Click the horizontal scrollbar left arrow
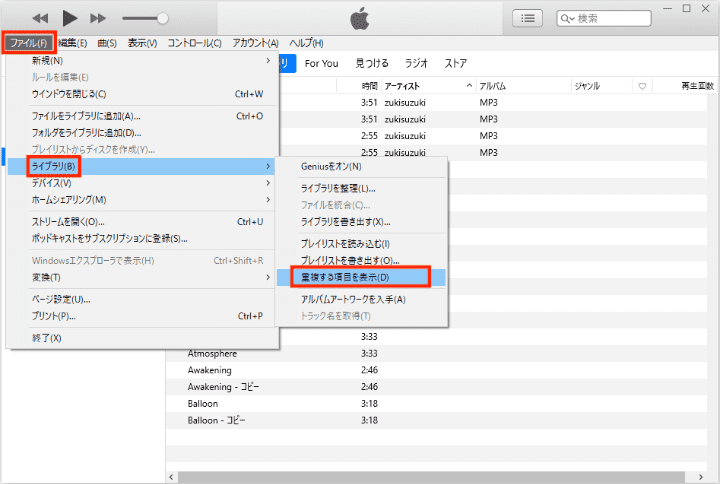Viewport: 720px width, 484px height. click(172, 477)
